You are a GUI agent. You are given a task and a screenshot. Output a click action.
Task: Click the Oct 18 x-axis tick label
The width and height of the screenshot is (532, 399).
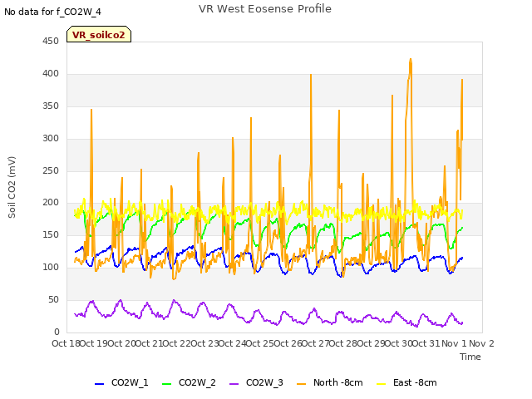click(66, 343)
